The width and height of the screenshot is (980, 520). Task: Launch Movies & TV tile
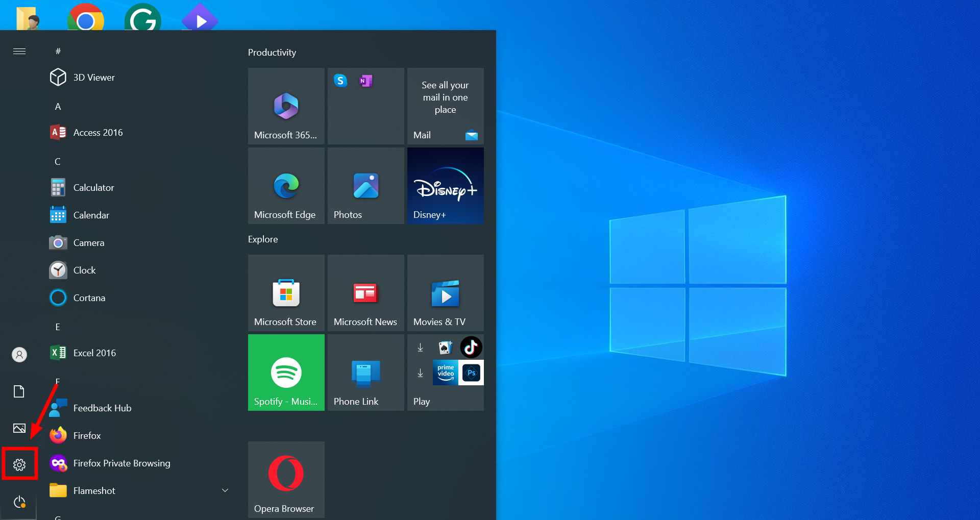pyautogui.click(x=445, y=293)
